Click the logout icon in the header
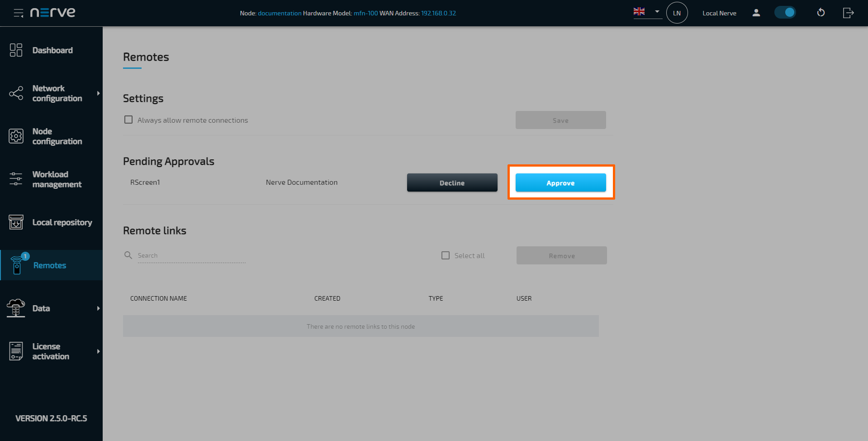 point(848,13)
